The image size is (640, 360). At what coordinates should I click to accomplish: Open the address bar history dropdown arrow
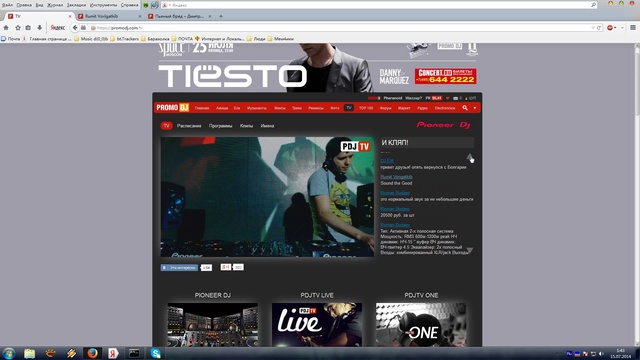[x=593, y=28]
